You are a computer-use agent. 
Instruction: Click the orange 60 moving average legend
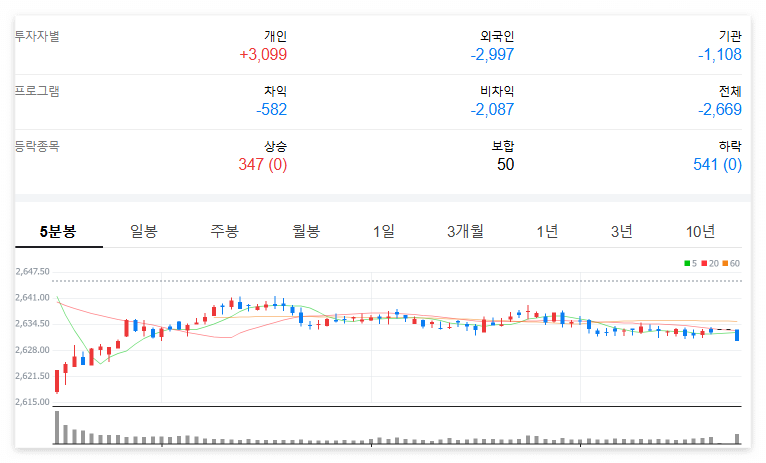[731, 263]
